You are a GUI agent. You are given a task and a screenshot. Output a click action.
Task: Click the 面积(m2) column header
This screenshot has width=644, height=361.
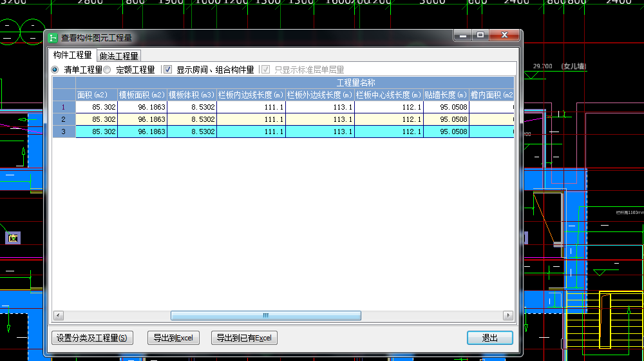pos(97,95)
